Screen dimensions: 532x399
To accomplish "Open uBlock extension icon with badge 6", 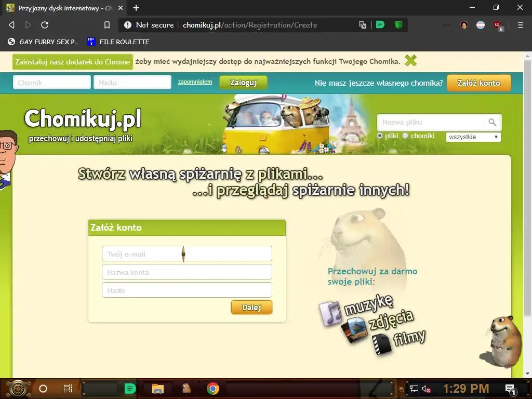I will coord(498,25).
